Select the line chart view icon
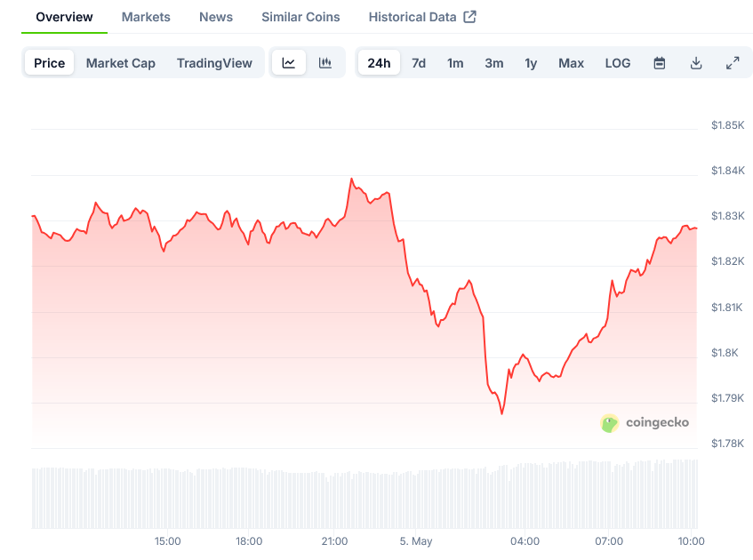The image size is (753, 560). click(x=288, y=63)
